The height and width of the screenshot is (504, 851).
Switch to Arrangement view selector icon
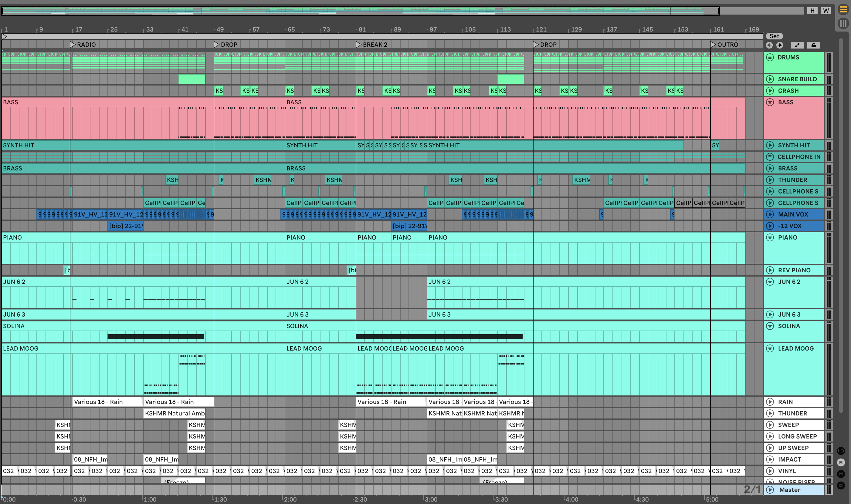tap(843, 9)
